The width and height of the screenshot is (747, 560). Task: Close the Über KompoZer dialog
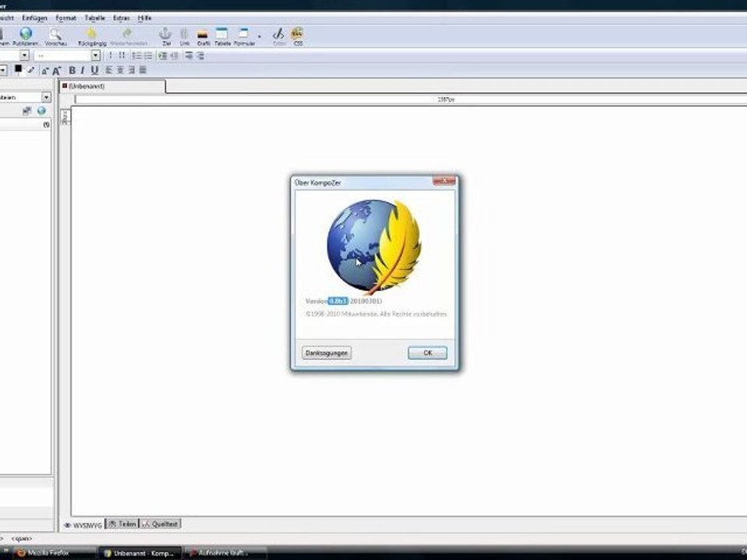click(444, 180)
